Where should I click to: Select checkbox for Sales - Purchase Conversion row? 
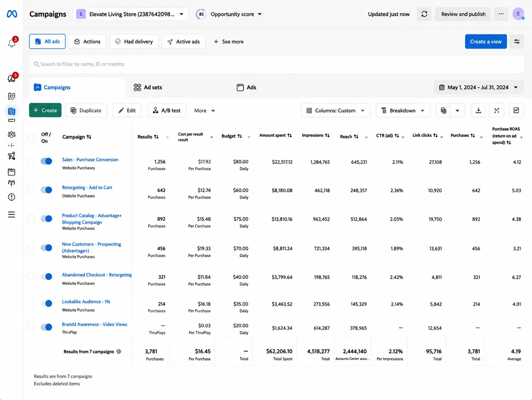click(31, 161)
